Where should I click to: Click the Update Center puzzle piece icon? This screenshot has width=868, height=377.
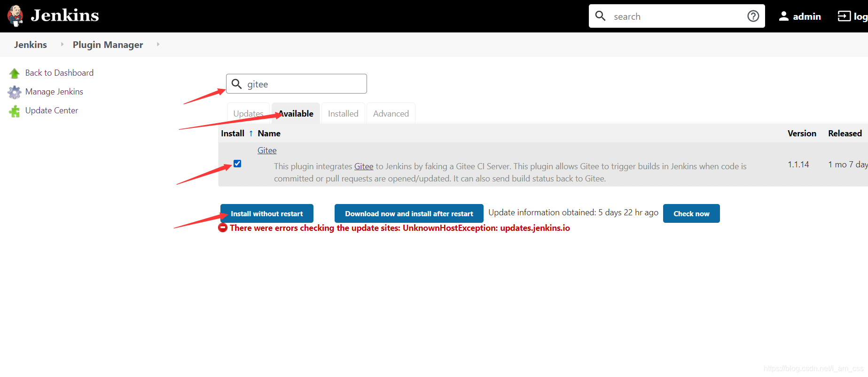[15, 111]
